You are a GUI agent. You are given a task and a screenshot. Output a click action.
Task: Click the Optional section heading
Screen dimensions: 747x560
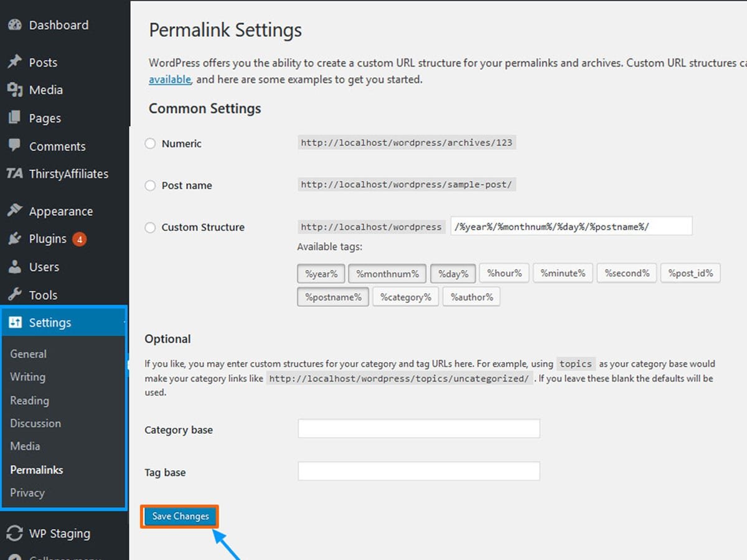click(x=167, y=339)
